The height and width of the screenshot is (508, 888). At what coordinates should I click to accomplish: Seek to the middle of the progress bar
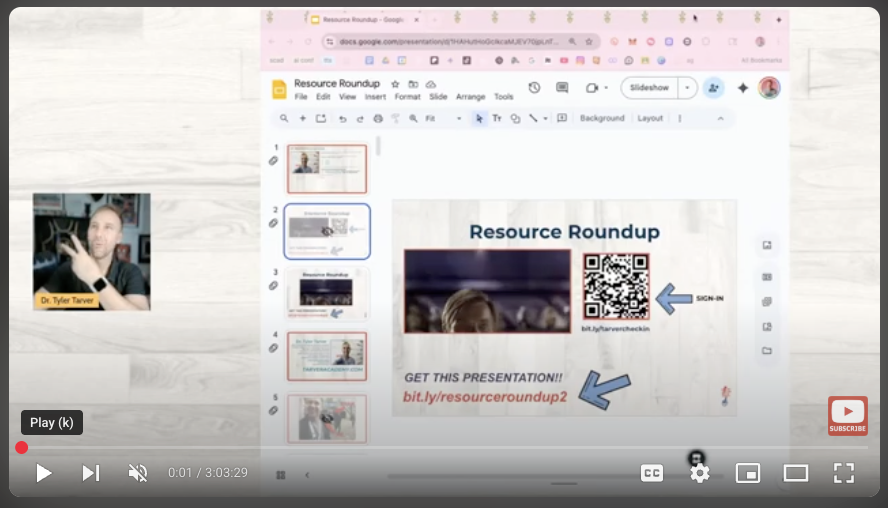(444, 447)
